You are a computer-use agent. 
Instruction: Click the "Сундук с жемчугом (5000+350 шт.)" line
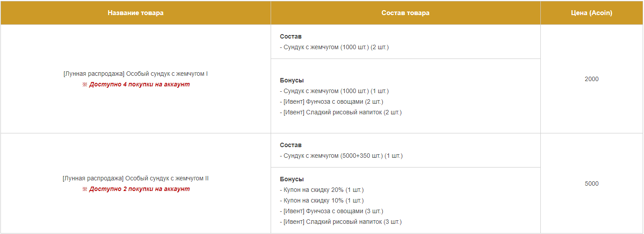click(x=341, y=156)
